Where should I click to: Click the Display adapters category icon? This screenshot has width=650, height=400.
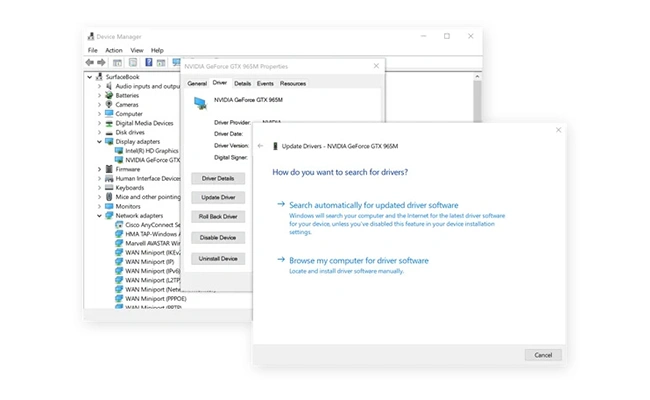coord(109,141)
